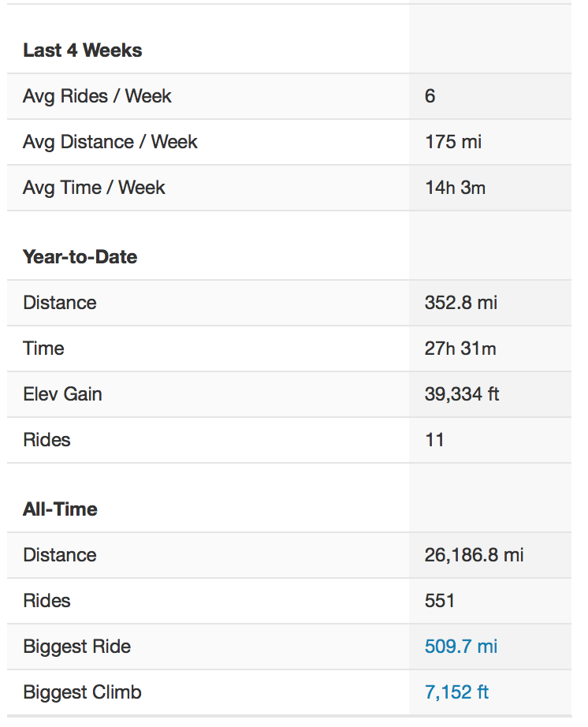
Task: Click the Last 4 Weeks section header
Action: [83, 50]
